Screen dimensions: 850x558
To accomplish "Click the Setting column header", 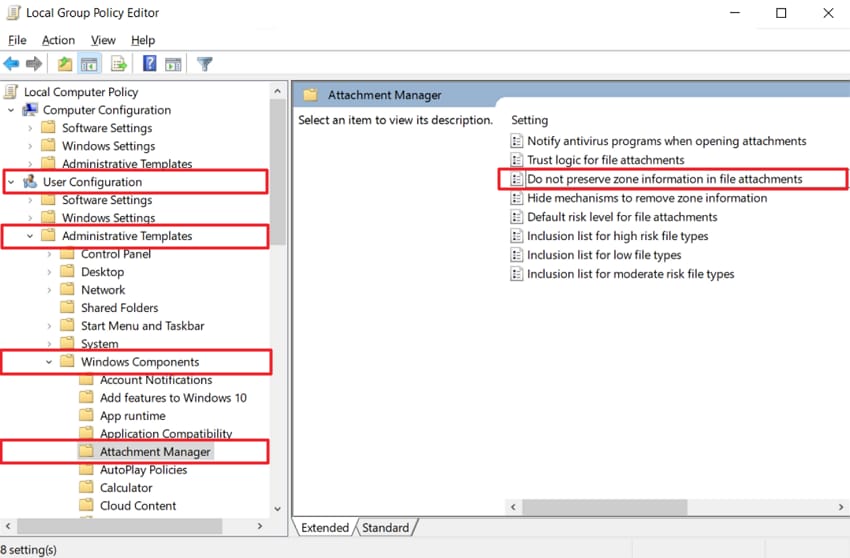I will pos(530,120).
